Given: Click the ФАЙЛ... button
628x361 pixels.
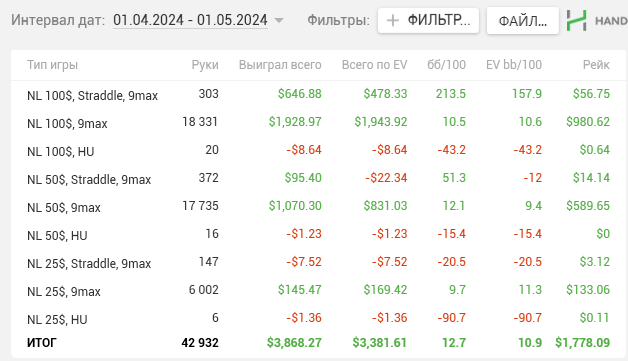Looking at the screenshot, I should pyautogui.click(x=522, y=20).
